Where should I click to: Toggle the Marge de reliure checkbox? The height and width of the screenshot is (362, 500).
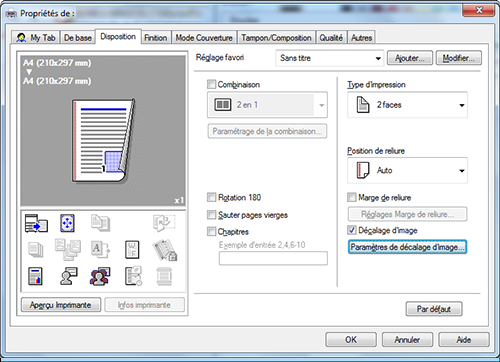(x=352, y=197)
